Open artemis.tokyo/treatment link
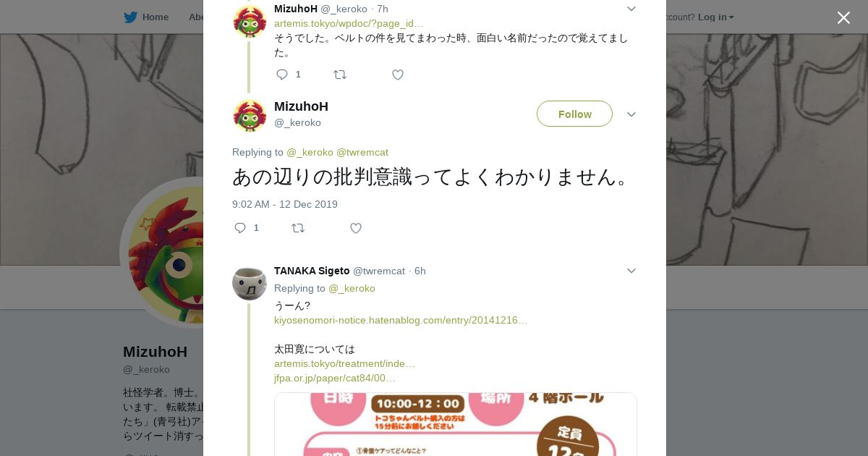This screenshot has height=456, width=868. (x=344, y=363)
